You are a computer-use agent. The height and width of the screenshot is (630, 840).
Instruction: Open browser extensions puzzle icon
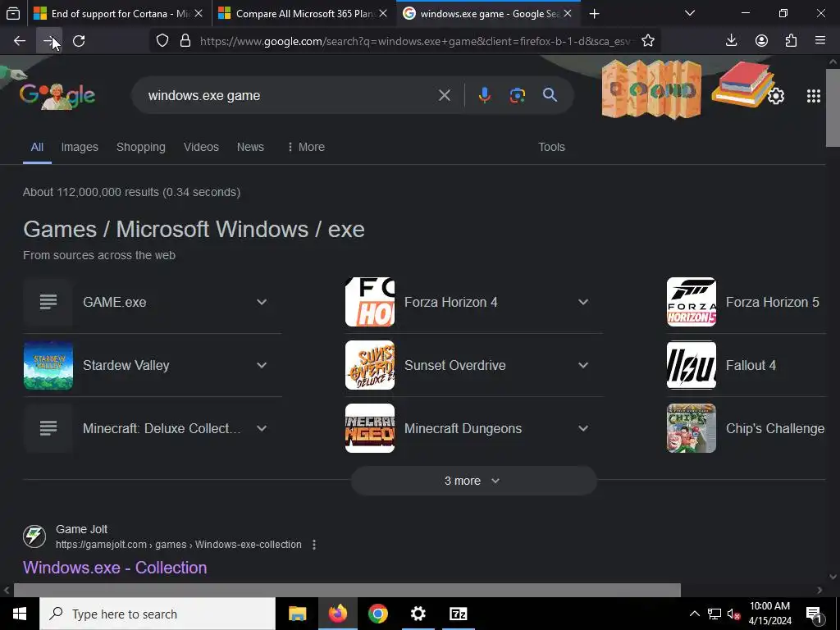pos(791,40)
